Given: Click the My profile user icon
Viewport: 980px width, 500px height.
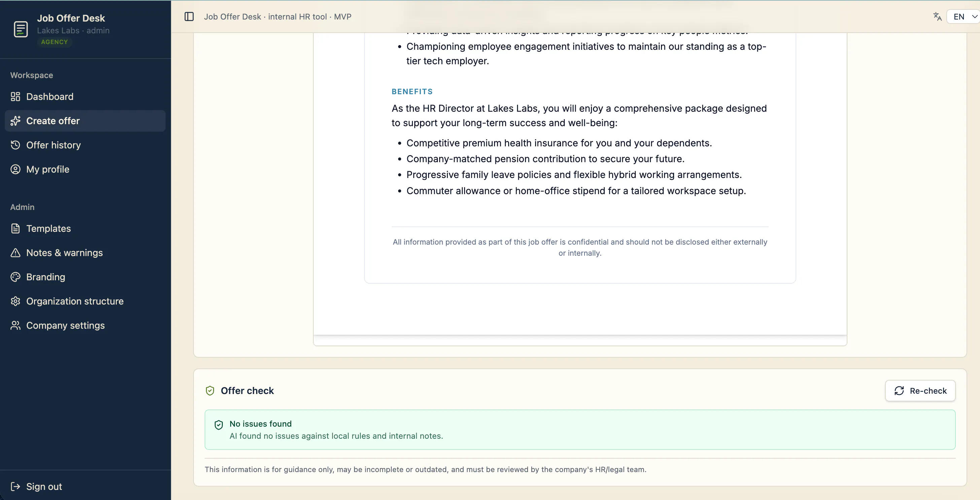Looking at the screenshot, I should [15, 170].
